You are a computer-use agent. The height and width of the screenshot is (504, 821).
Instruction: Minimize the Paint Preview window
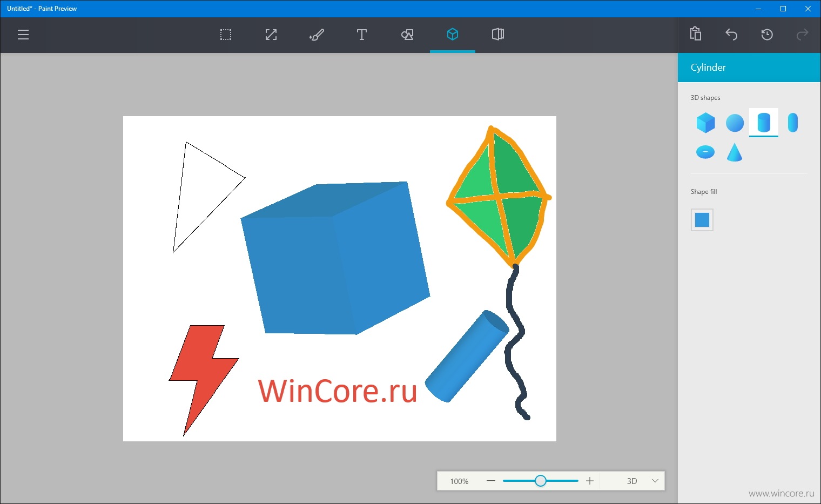758,9
